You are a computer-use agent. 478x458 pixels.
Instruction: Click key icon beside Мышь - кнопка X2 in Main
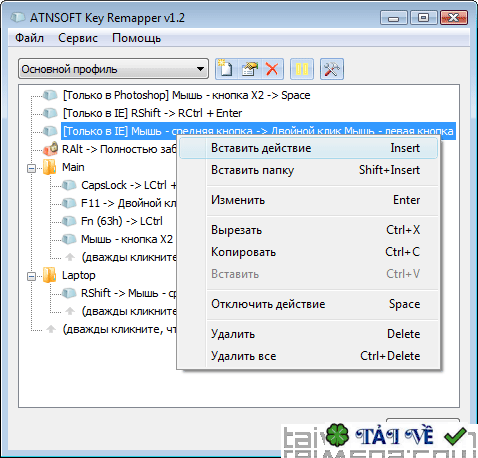69,239
